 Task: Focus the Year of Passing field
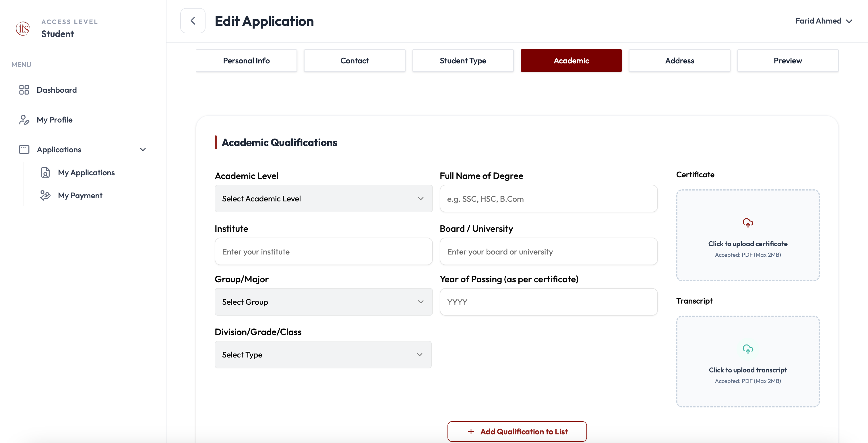[x=549, y=302]
